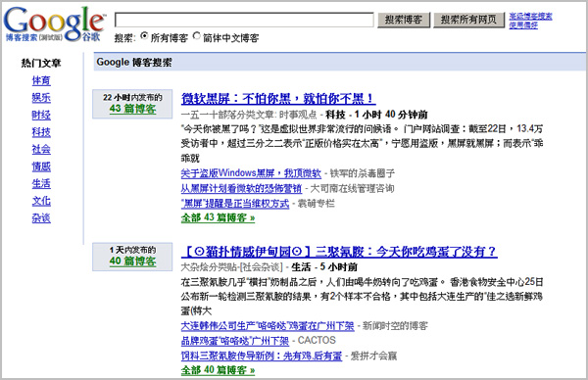
Task: Click 全部 40 篇博客 » link
Action: pos(218,370)
